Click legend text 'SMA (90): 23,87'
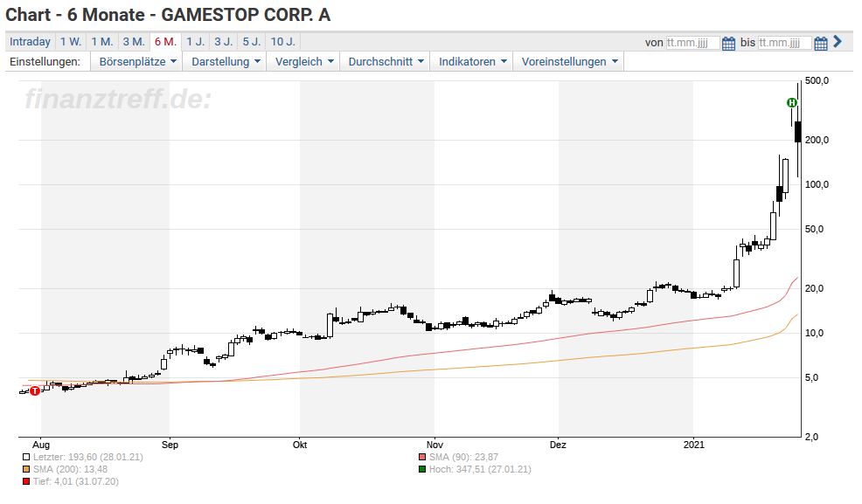Viewport: 862px width, 504px height. click(463, 457)
